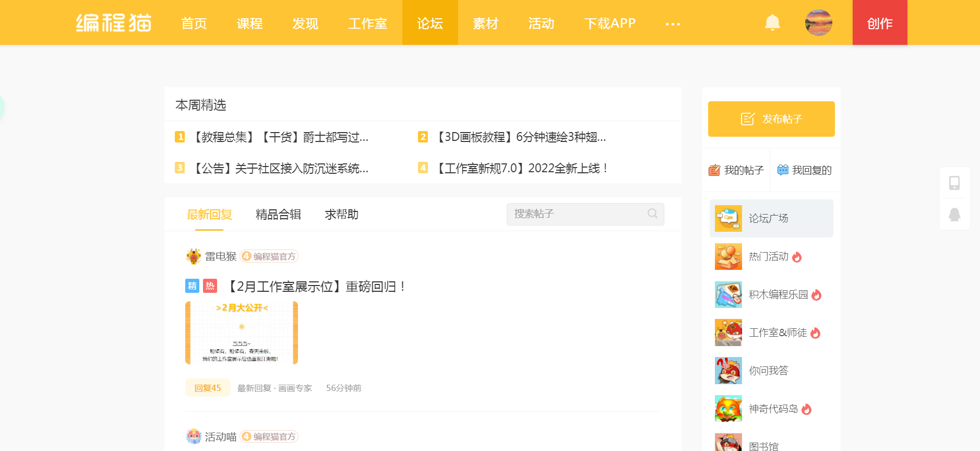Click the 积木编程乐园 board icon
This screenshot has width=980, height=451.
pyautogui.click(x=728, y=294)
